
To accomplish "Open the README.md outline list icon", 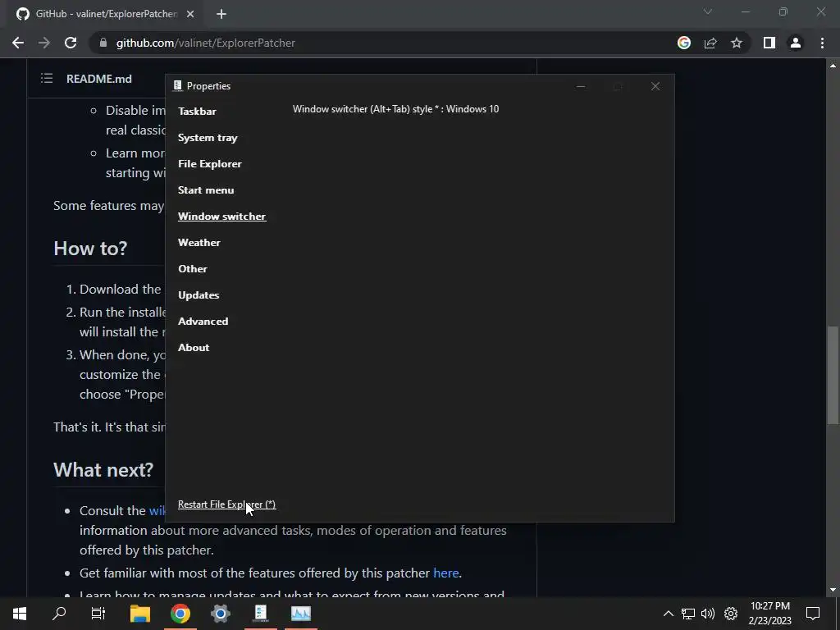I will [x=47, y=79].
